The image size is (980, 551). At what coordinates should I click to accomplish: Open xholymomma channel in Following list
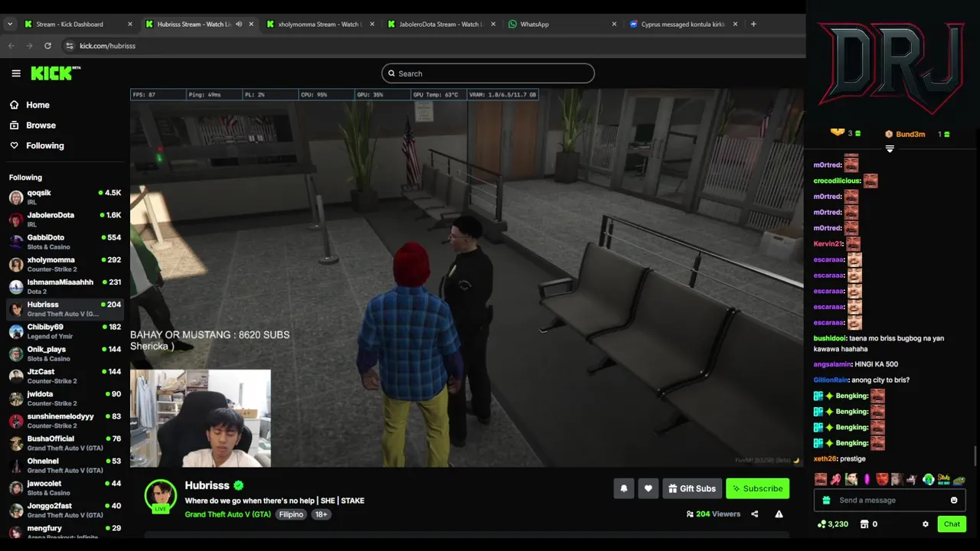point(64,264)
